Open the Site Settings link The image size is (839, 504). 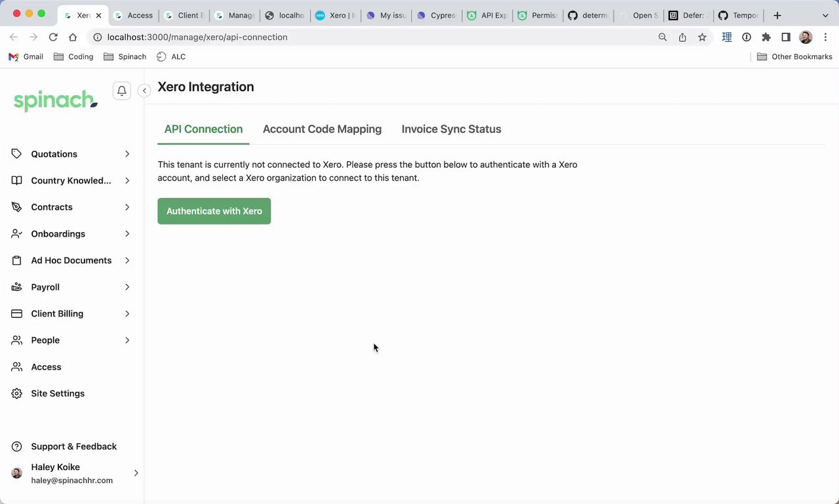[58, 393]
